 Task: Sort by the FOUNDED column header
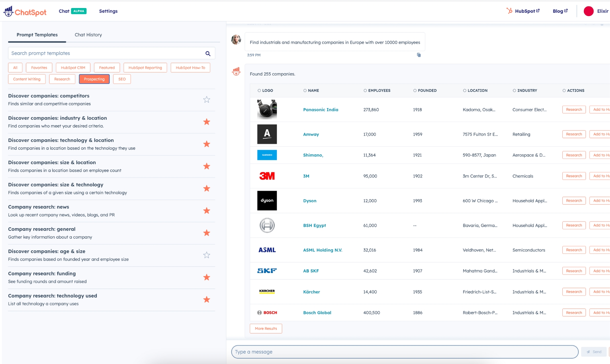[x=425, y=91]
